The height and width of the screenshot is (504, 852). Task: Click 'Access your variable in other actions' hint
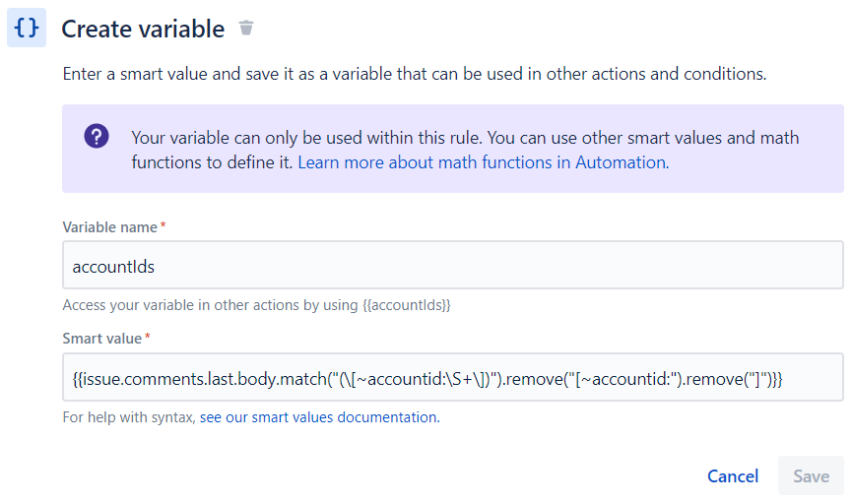point(210,305)
